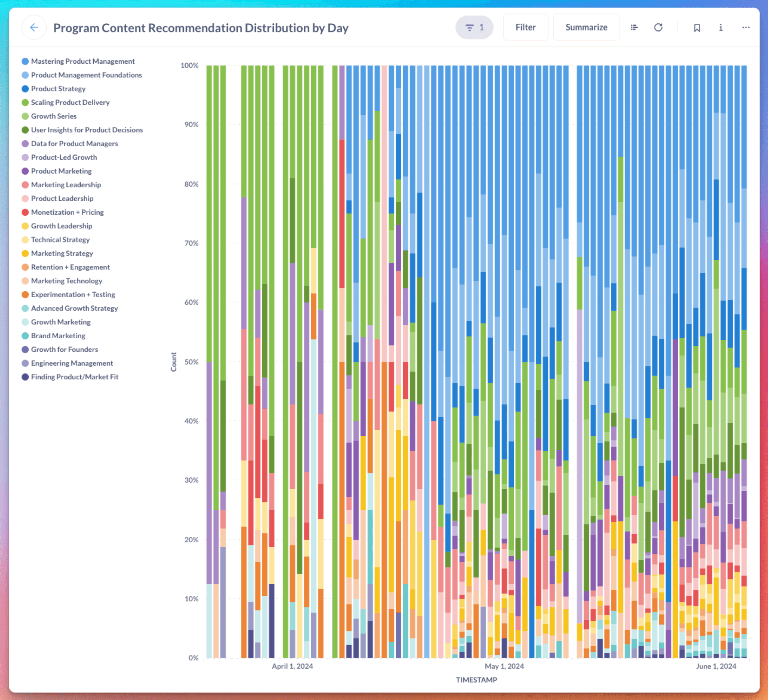The image size is (768, 700).
Task: Click Data for Product Managers legend entry
Action: (74, 144)
